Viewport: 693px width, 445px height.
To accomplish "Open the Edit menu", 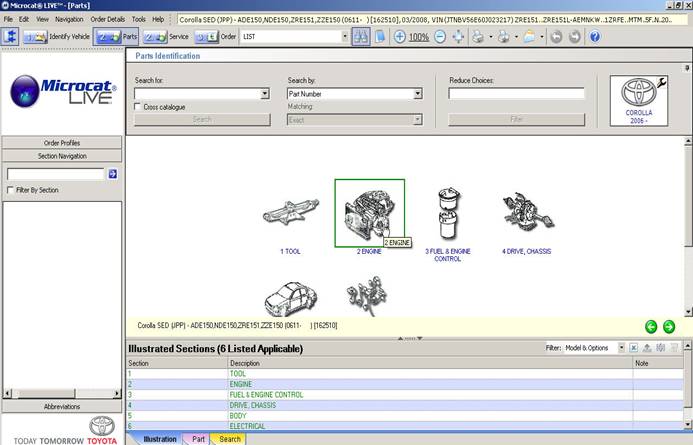I will 24,19.
